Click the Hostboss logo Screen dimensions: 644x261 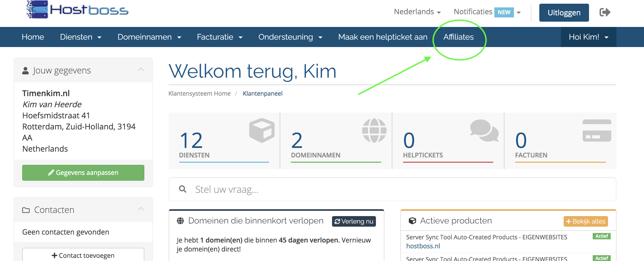[77, 10]
